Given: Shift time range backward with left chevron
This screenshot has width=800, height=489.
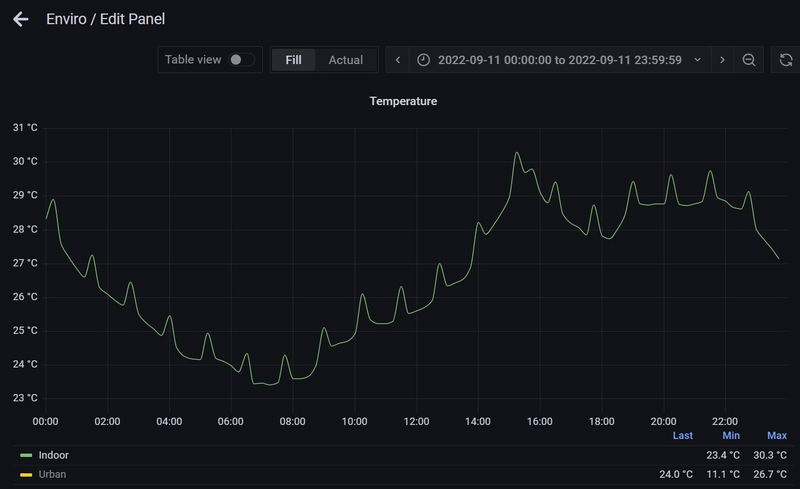Looking at the screenshot, I should (x=398, y=60).
